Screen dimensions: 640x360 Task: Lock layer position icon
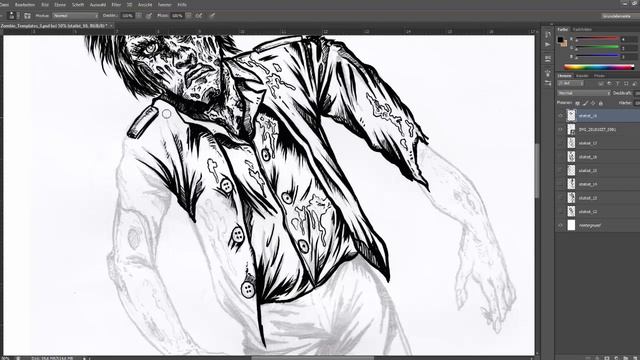[593, 103]
